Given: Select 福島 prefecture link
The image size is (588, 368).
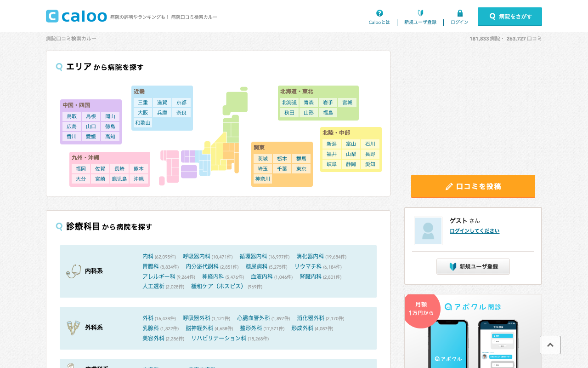Looking at the screenshot, I should tap(328, 113).
